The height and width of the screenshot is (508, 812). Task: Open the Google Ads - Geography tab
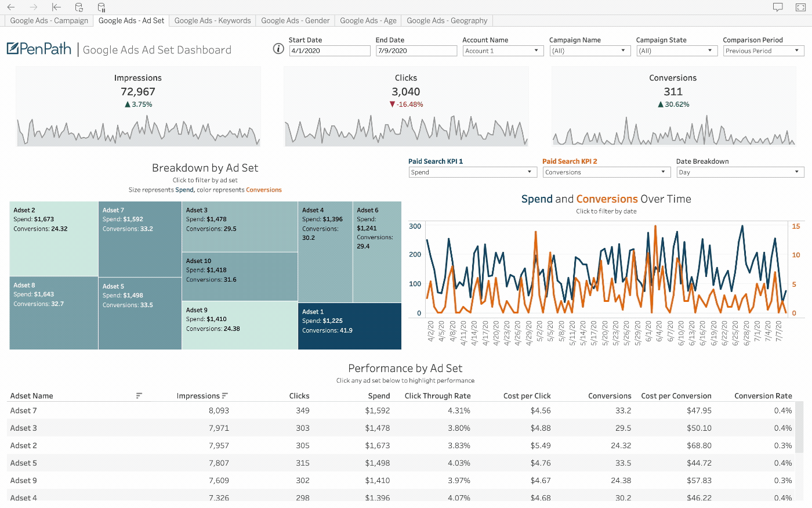coord(447,20)
